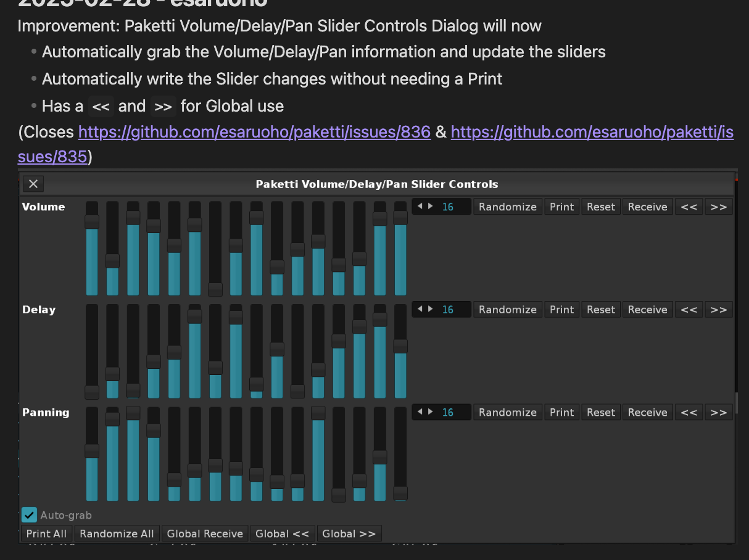The image size is (749, 560).
Task: Print the Delay slider values
Action: click(x=562, y=310)
